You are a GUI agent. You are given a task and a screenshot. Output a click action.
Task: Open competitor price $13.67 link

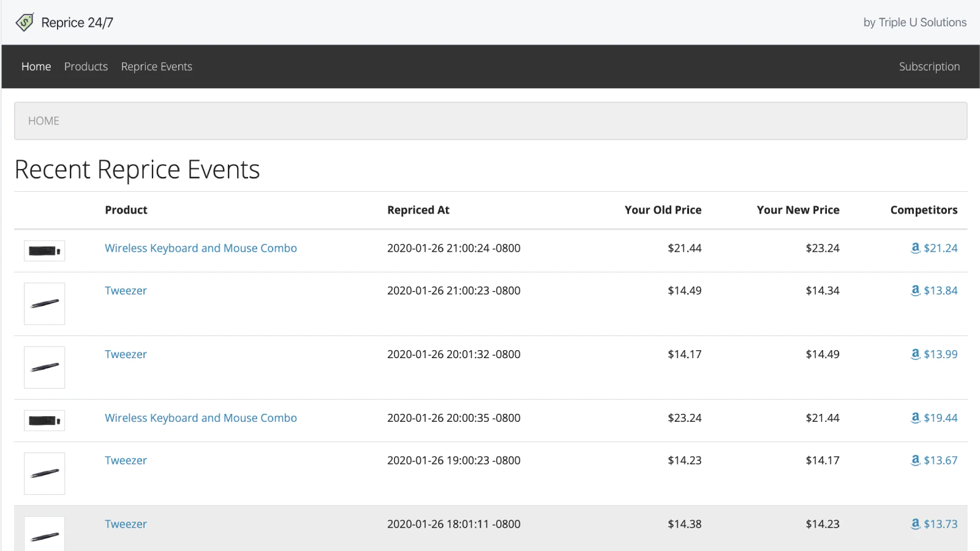point(941,460)
